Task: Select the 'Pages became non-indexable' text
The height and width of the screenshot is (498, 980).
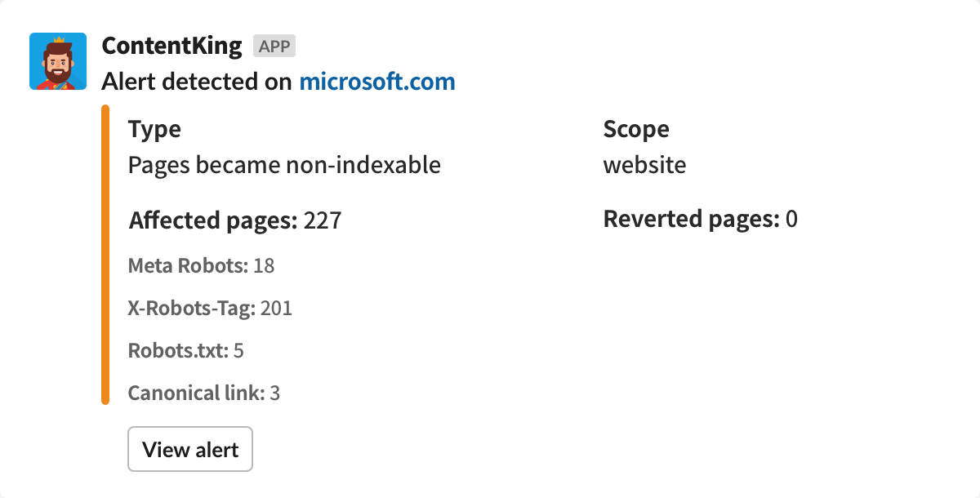Action: pos(284,166)
